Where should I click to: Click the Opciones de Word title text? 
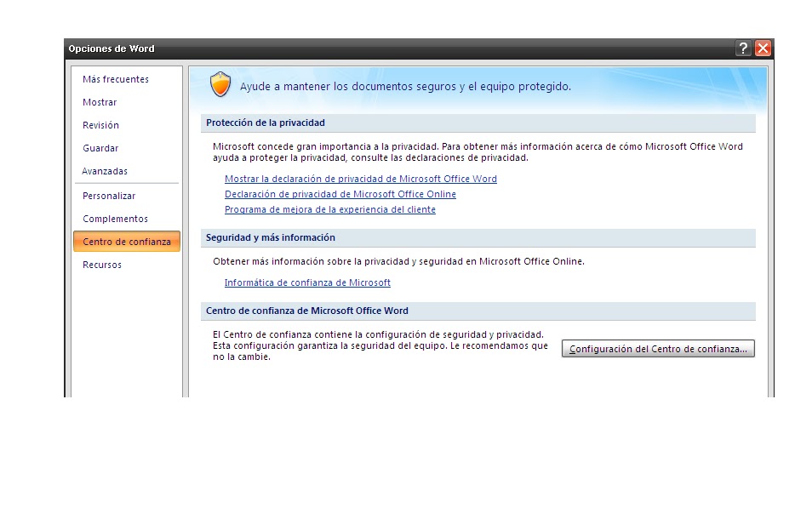(x=112, y=48)
